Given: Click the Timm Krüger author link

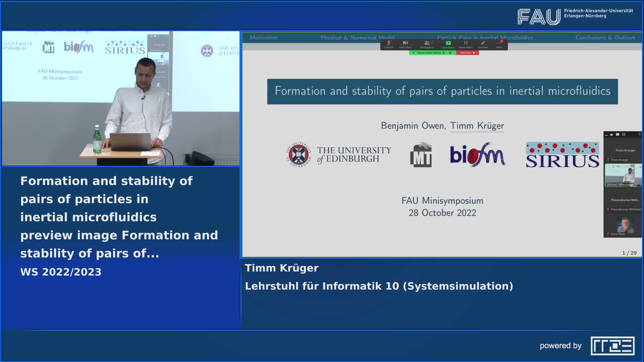Looking at the screenshot, I should tap(477, 126).
